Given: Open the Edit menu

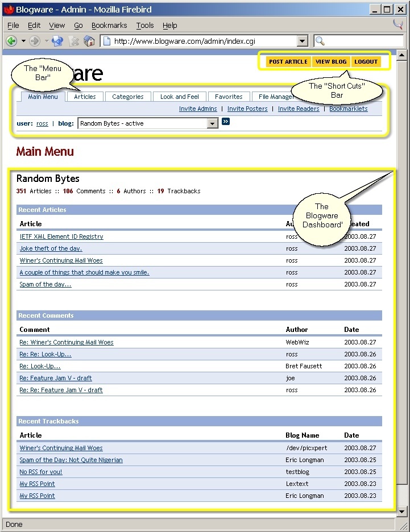Looking at the screenshot, I should tap(34, 26).
